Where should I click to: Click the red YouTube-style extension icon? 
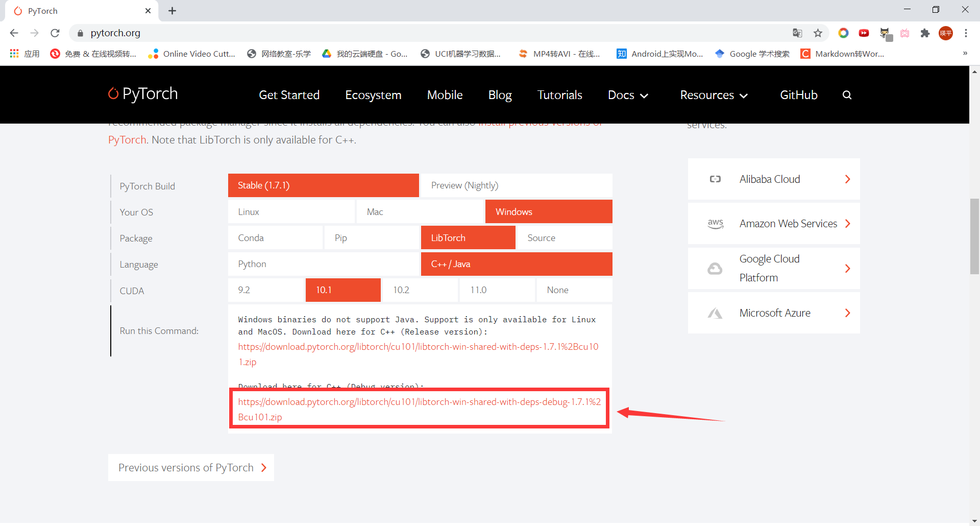point(864,33)
